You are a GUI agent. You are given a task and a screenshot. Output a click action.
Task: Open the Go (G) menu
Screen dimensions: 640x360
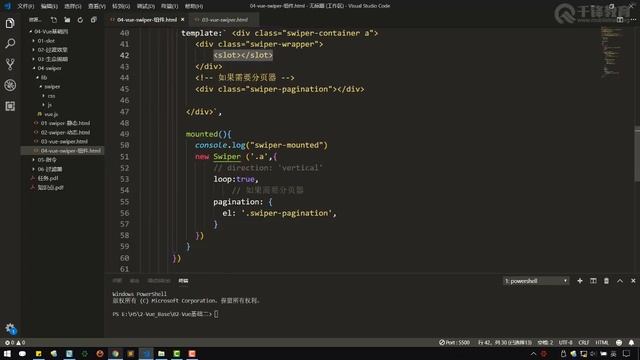[x=121, y=6]
